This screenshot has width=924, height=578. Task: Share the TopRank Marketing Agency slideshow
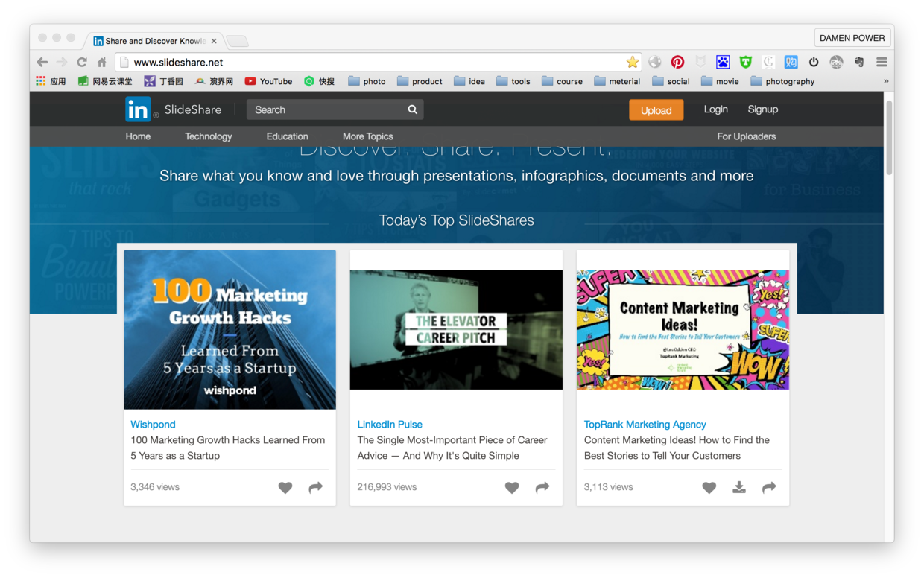(769, 487)
